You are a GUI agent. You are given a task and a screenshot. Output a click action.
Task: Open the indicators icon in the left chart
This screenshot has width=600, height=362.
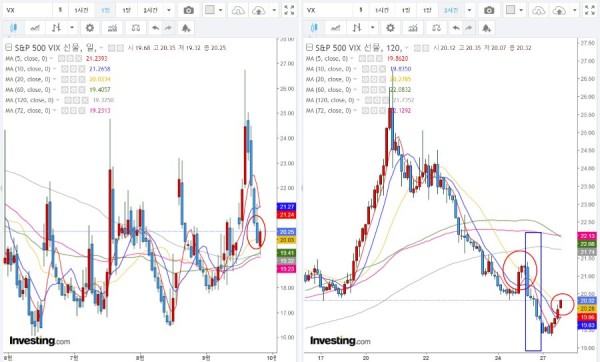[112, 28]
